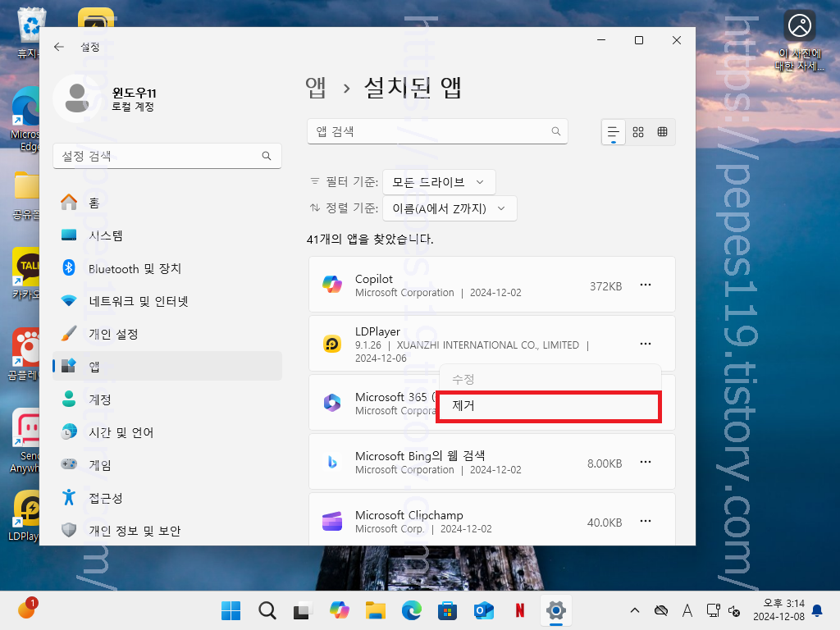The image size is (840, 630).
Task: Open the Windows Start button
Action: tap(231, 610)
